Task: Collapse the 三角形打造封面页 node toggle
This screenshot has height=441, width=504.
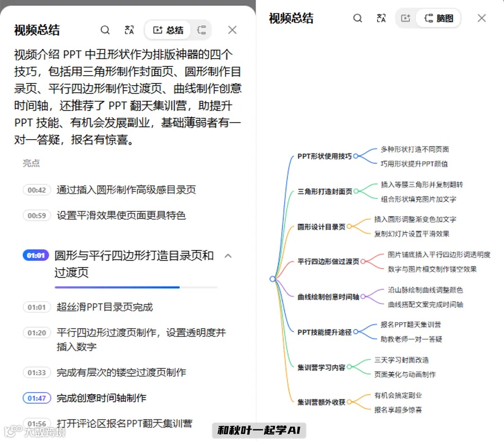Action: pos(356,191)
